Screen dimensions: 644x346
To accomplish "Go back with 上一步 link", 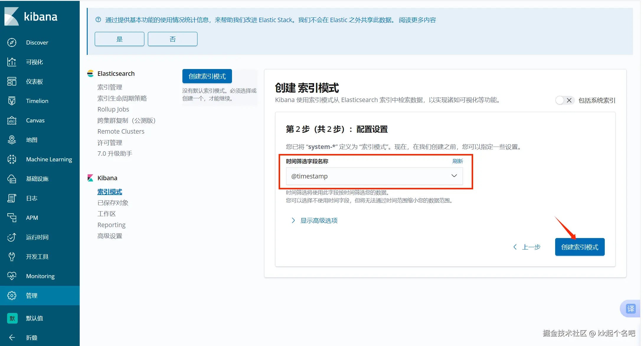I will (531, 247).
